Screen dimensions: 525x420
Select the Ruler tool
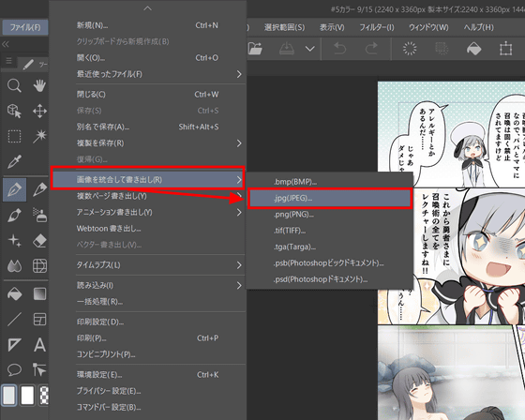tap(14, 345)
